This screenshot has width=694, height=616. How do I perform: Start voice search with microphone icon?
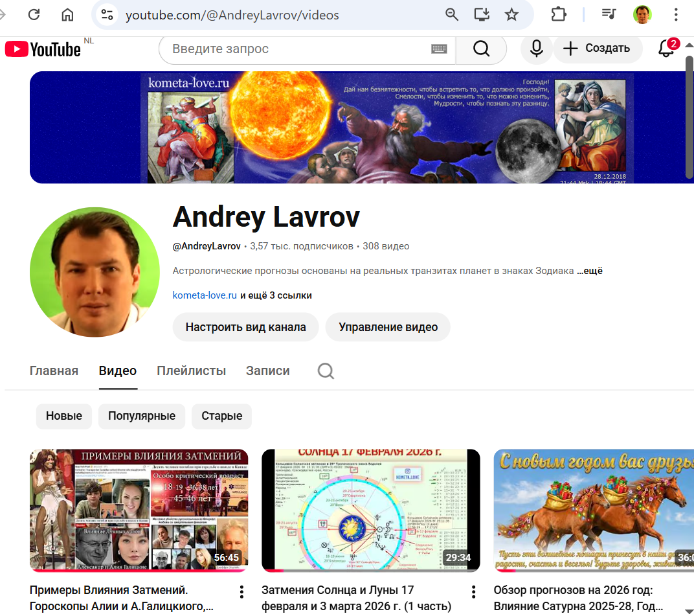536,49
